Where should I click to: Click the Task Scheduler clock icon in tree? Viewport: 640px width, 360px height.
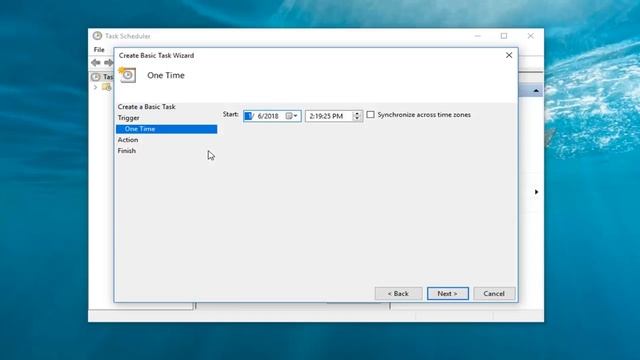coord(96,77)
